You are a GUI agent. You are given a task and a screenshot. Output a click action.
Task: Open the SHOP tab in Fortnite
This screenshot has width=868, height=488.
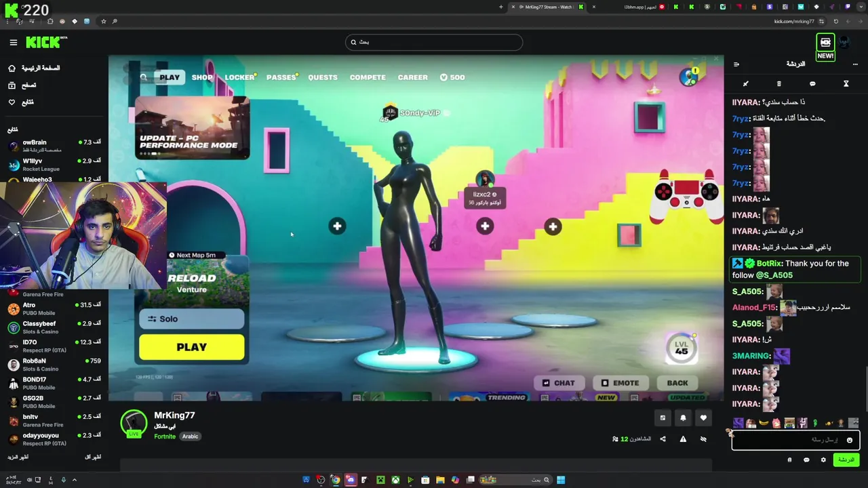[x=202, y=77]
